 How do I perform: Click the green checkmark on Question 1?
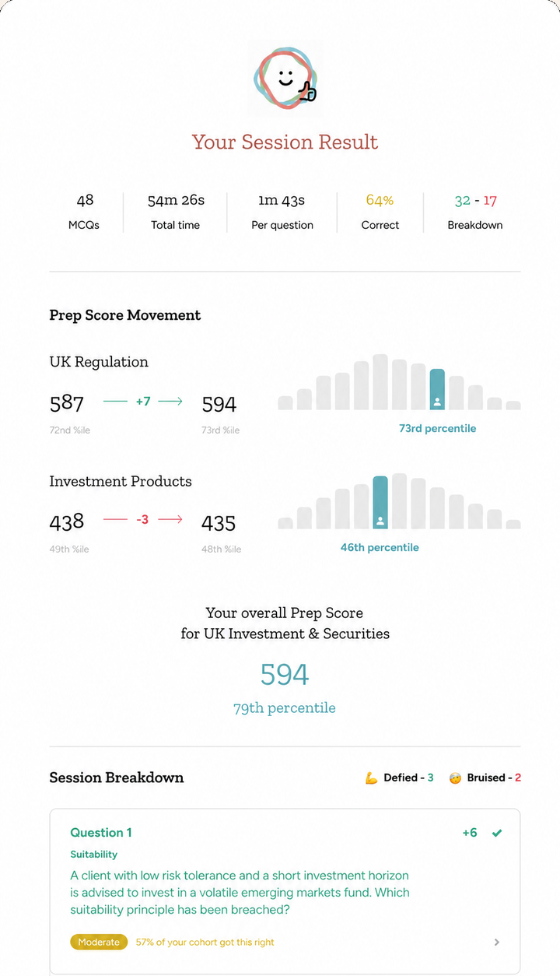497,833
